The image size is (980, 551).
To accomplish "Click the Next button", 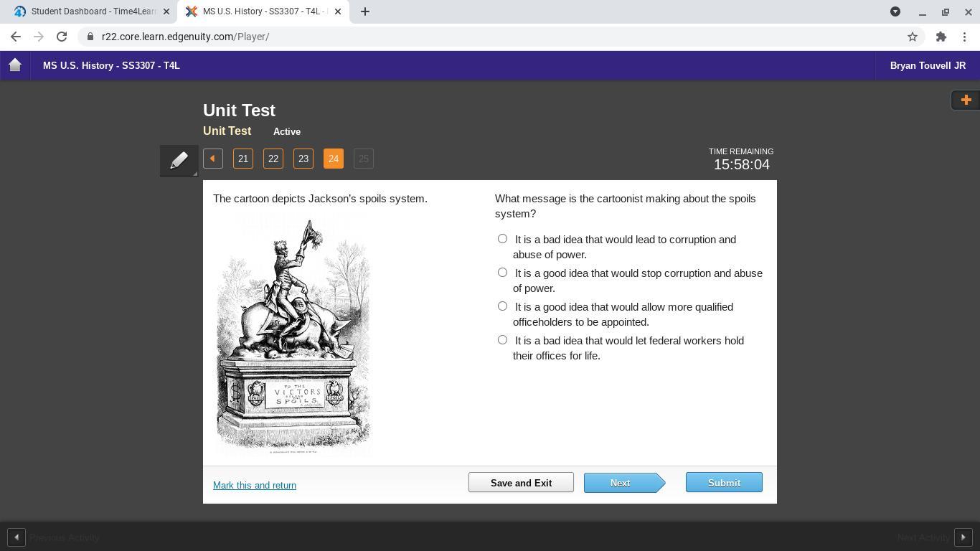I will point(624,483).
